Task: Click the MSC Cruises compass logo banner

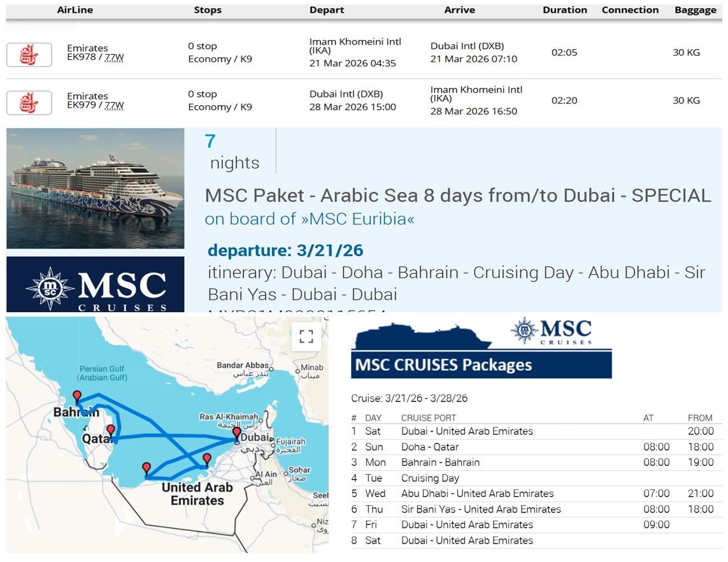Action: pos(96,285)
